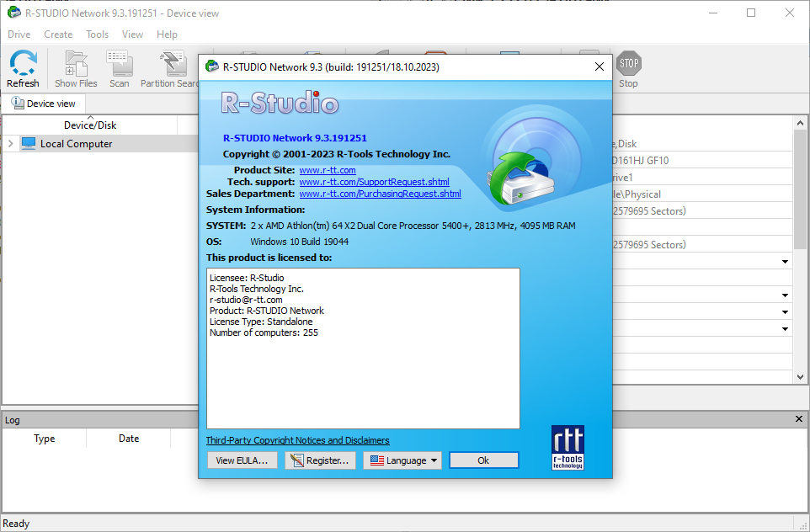Click the Ready status bar text
This screenshot has width=810, height=532.
[x=16, y=524]
